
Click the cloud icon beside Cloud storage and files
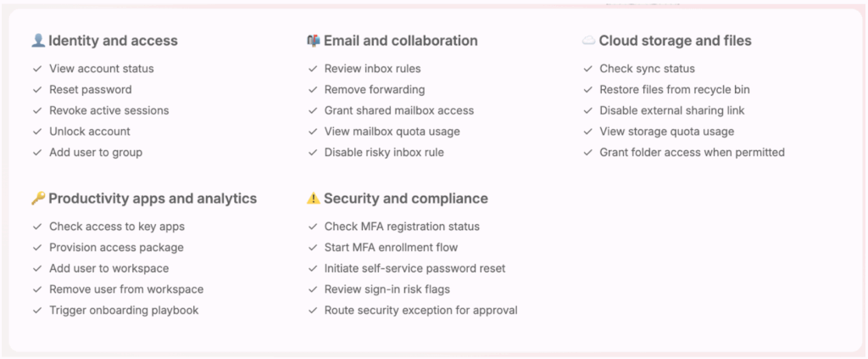[x=588, y=41]
